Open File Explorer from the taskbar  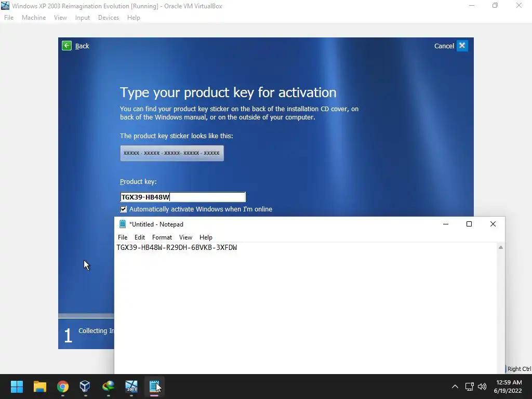[x=39, y=387]
